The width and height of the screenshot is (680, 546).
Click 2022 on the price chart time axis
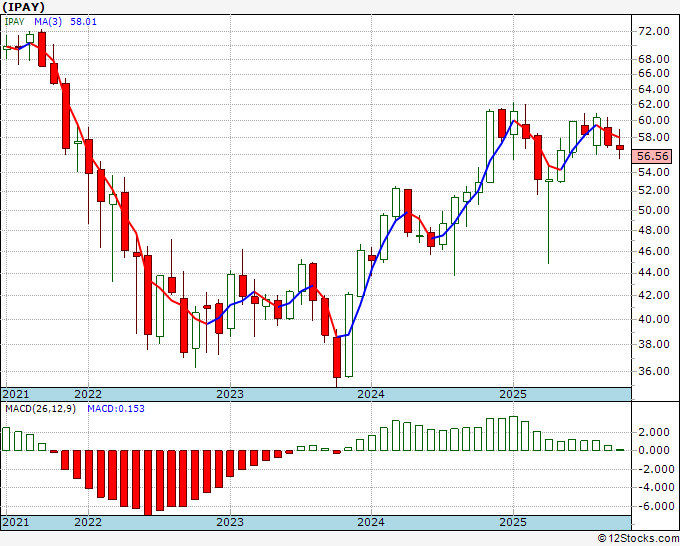coord(88,394)
